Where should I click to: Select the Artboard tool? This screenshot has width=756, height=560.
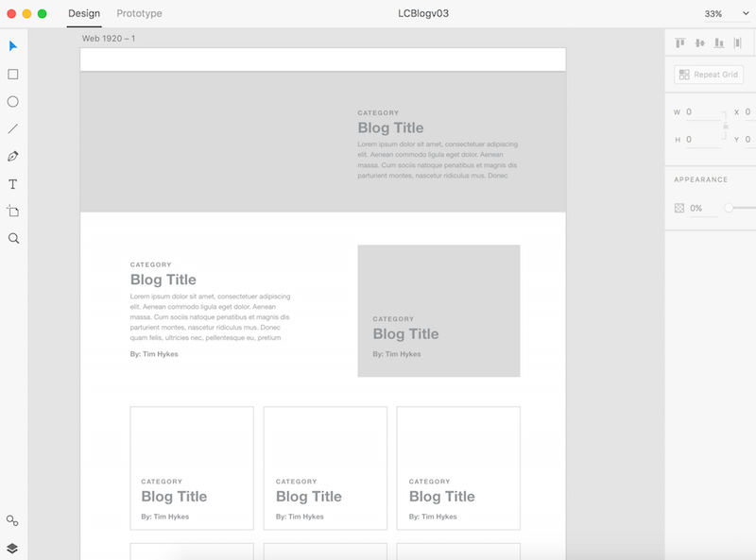point(13,212)
